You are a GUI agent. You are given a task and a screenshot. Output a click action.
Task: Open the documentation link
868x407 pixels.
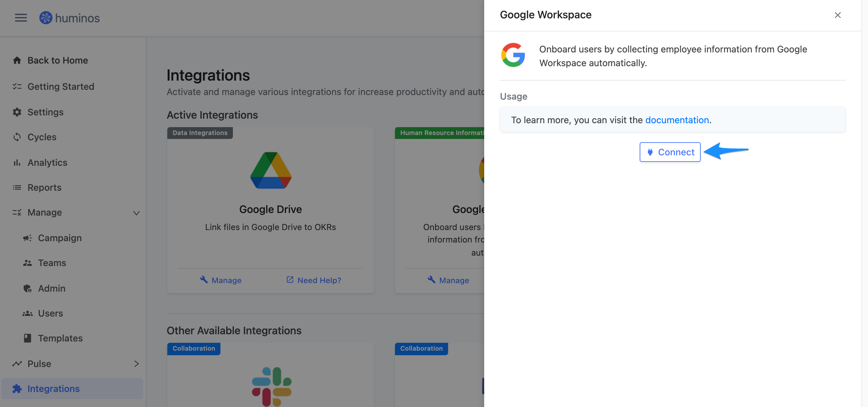click(677, 120)
